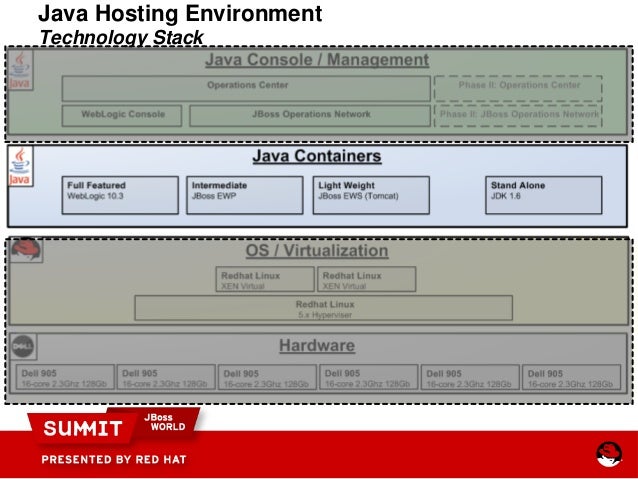
Task: Click the Java logo beside Java Containers
Action: [20, 166]
